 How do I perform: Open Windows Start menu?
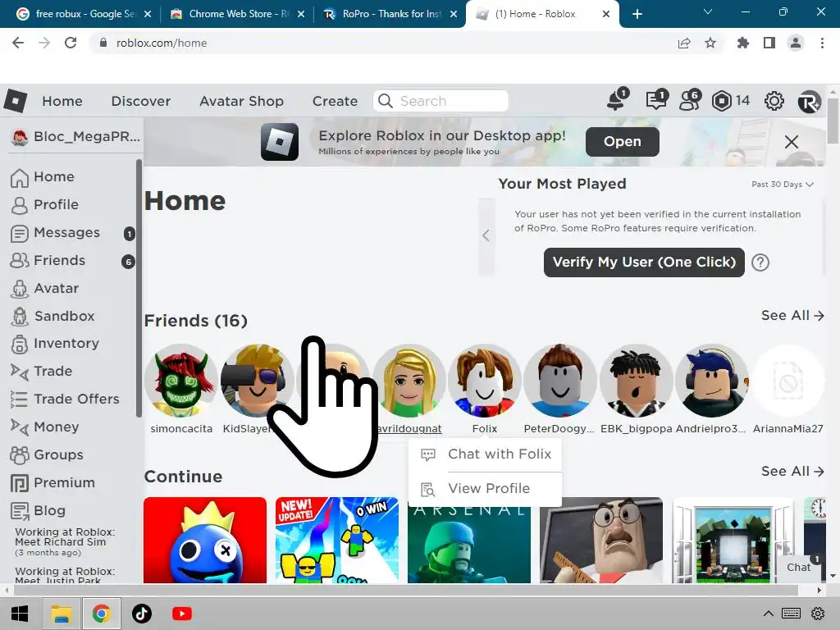(20, 614)
